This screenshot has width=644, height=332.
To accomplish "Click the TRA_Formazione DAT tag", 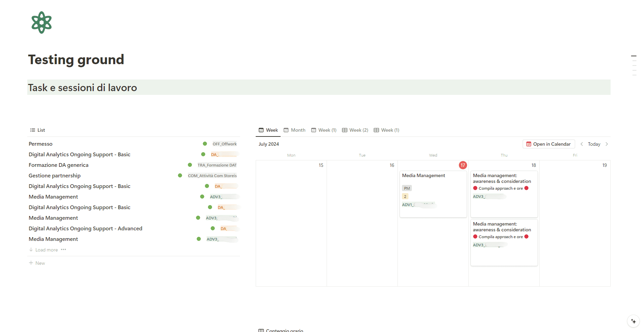I will (x=217, y=165).
